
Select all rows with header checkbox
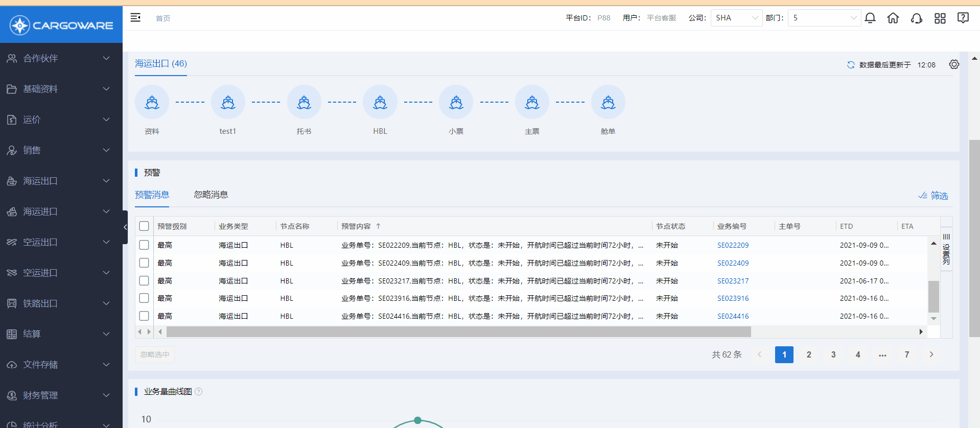(x=144, y=226)
